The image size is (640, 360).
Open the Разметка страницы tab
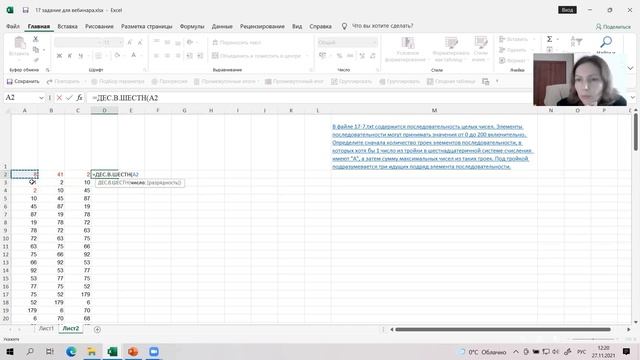pyautogui.click(x=147, y=26)
